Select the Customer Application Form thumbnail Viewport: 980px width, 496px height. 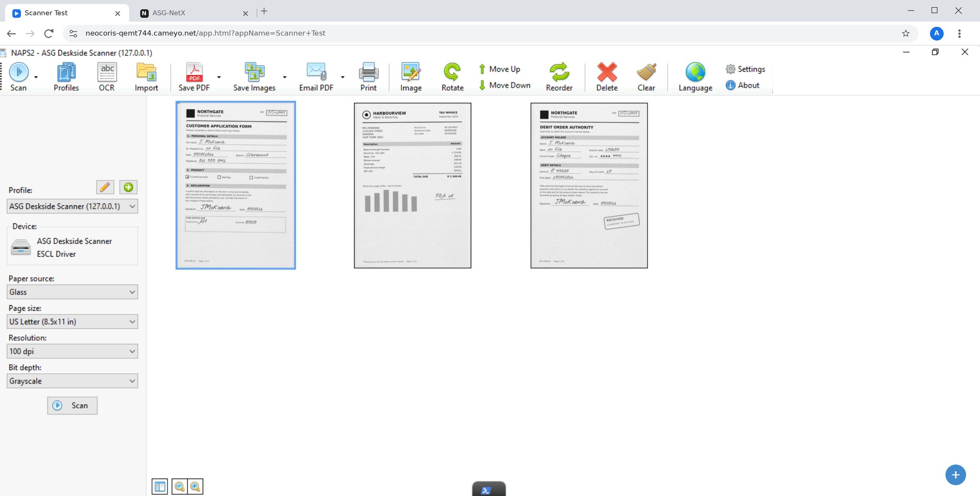[236, 185]
